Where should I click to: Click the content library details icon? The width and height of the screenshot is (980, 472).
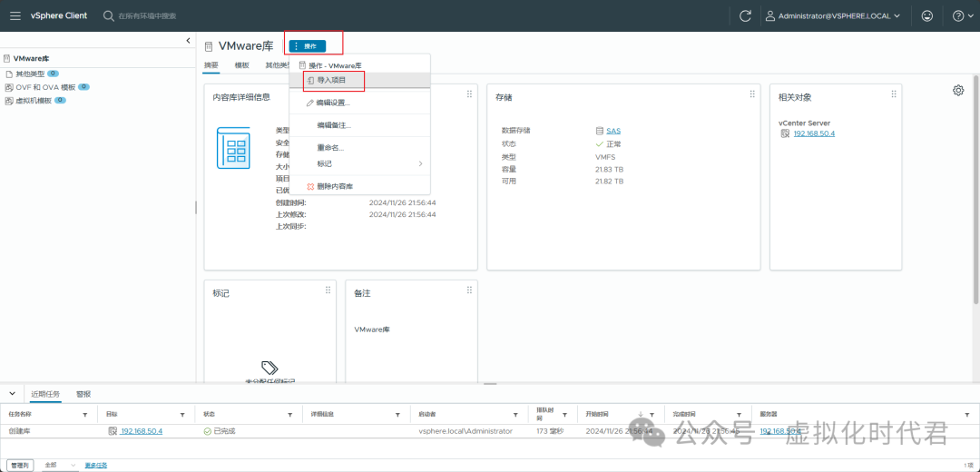(233, 148)
